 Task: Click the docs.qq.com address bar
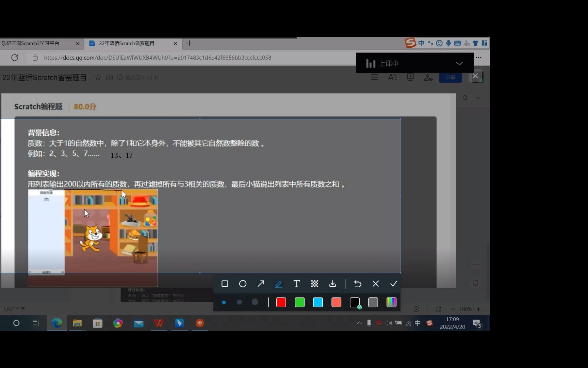[x=158, y=58]
